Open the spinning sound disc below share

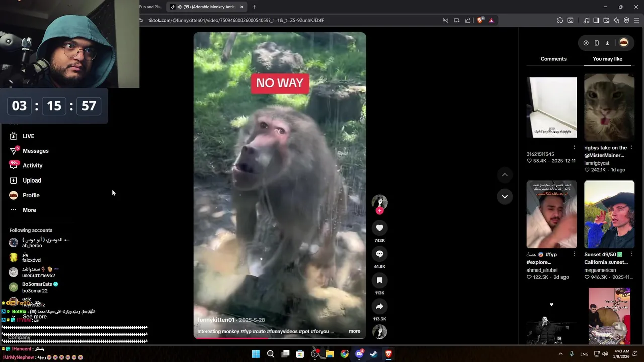pyautogui.click(x=379, y=332)
